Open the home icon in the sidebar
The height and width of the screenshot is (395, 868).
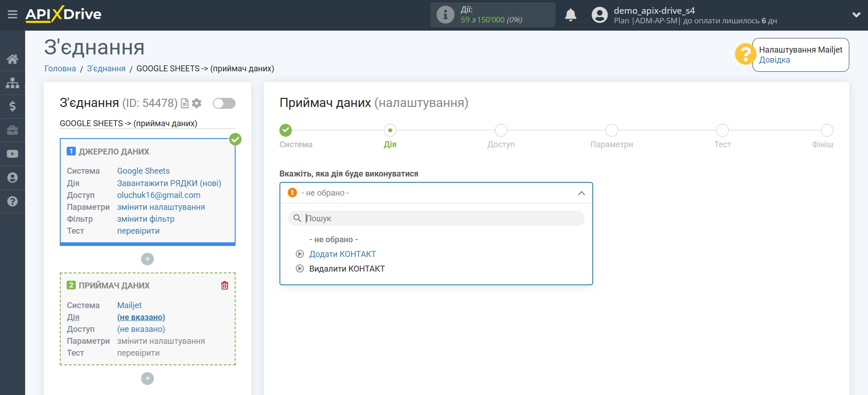(12, 59)
